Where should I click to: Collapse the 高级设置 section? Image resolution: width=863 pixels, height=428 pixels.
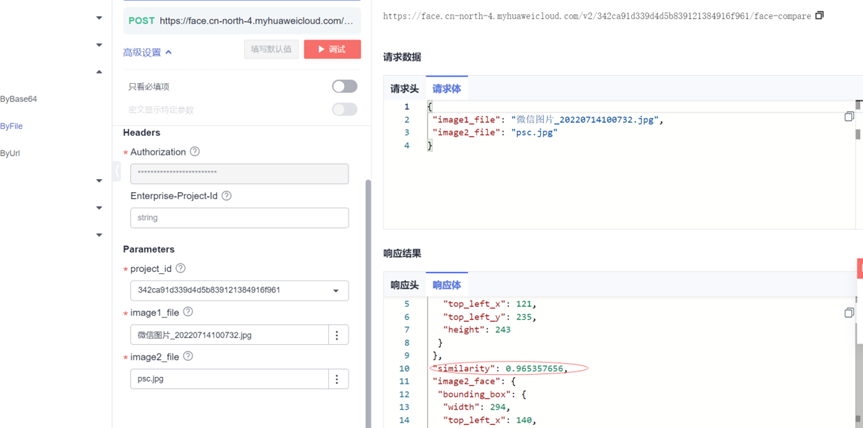[148, 52]
